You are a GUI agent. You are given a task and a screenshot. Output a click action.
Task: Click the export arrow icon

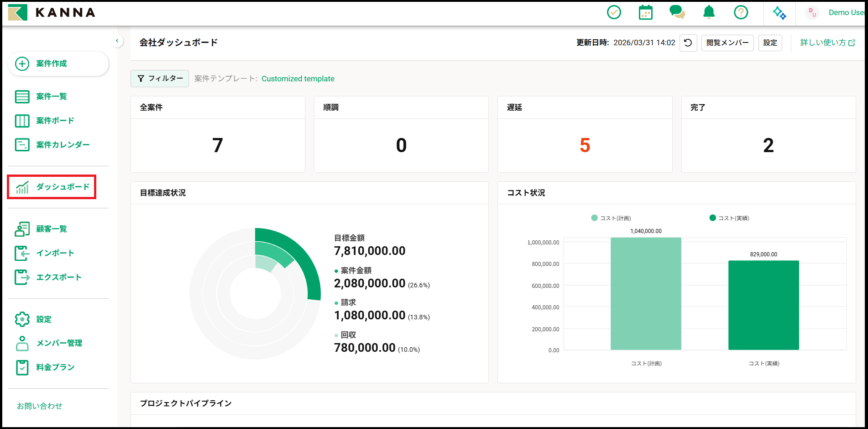22,277
